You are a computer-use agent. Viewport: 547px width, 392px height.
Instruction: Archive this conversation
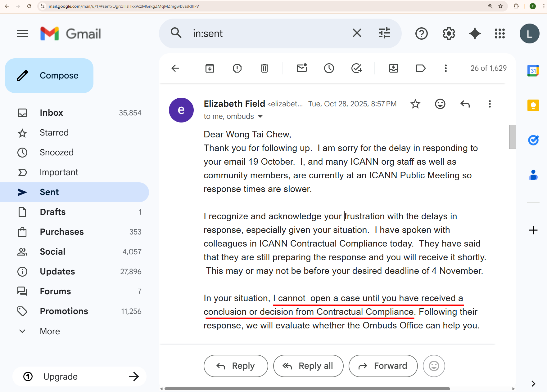pyautogui.click(x=210, y=68)
